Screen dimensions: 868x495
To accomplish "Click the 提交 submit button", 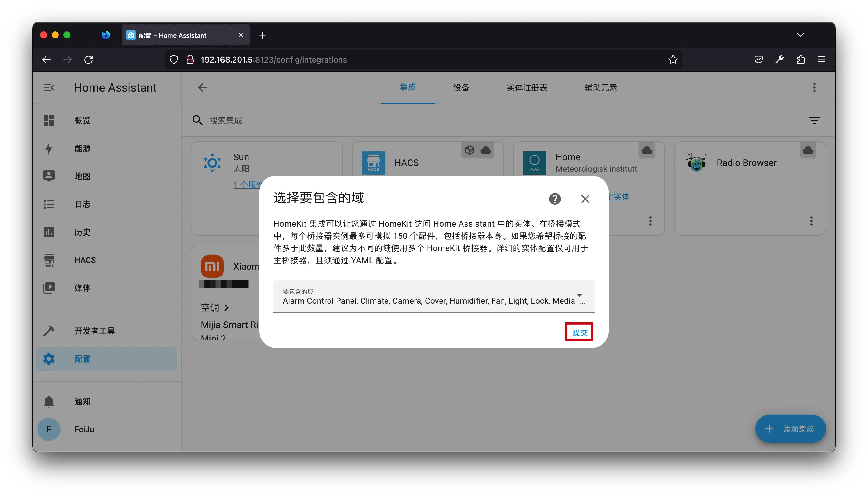I will click(579, 332).
